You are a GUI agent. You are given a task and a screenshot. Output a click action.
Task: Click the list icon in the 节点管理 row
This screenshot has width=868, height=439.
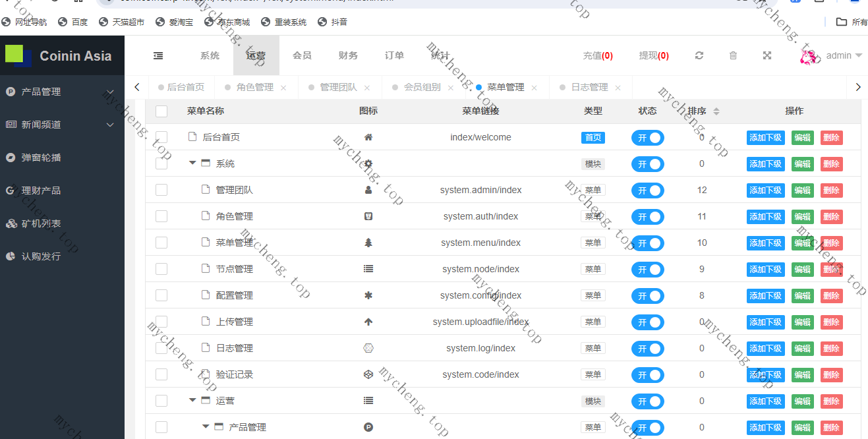[368, 269]
